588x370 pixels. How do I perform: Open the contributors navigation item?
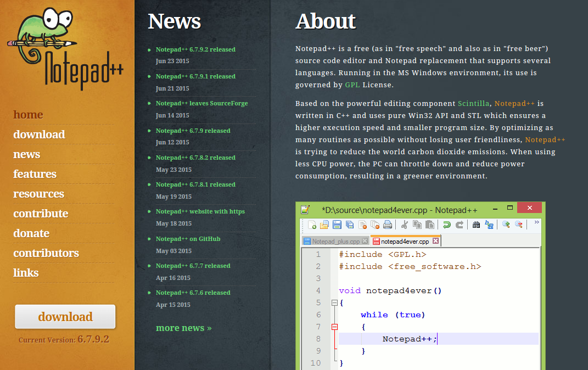(46, 253)
